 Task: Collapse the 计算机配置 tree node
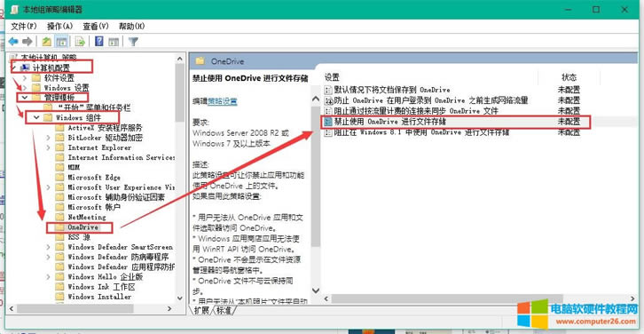(14, 68)
